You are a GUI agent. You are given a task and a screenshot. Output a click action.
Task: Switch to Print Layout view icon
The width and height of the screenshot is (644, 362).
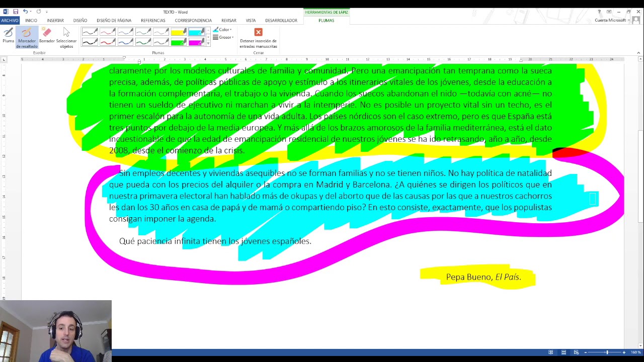(x=563, y=352)
